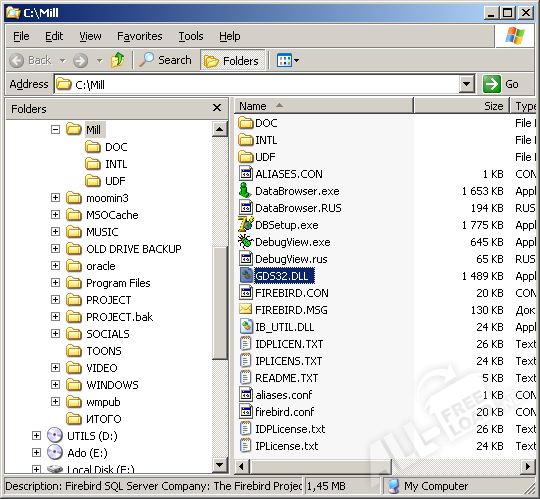Screen dimensions: 540x499
Task: Open the Favorites menu
Action: (139, 36)
